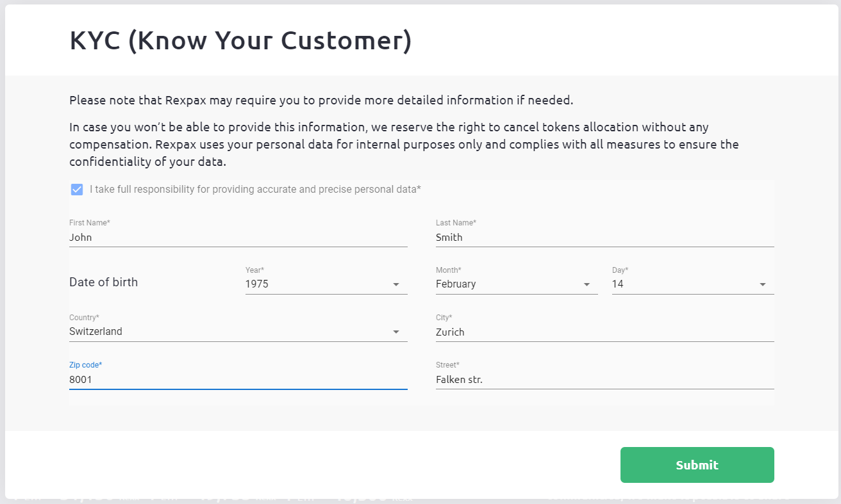Expand the Month dropdown arrow
Viewport: 841px width, 504px height.
pyautogui.click(x=587, y=284)
